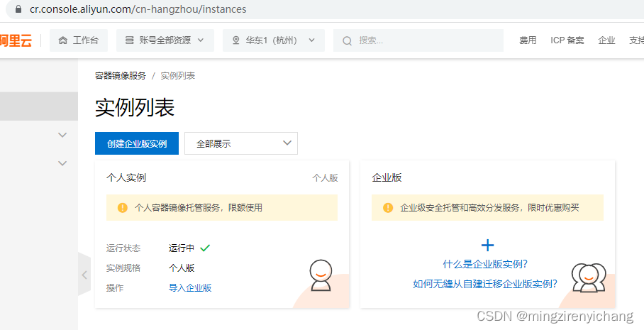Click the location pin icon in region selector
Viewport: 644px width, 330px height.
235,40
